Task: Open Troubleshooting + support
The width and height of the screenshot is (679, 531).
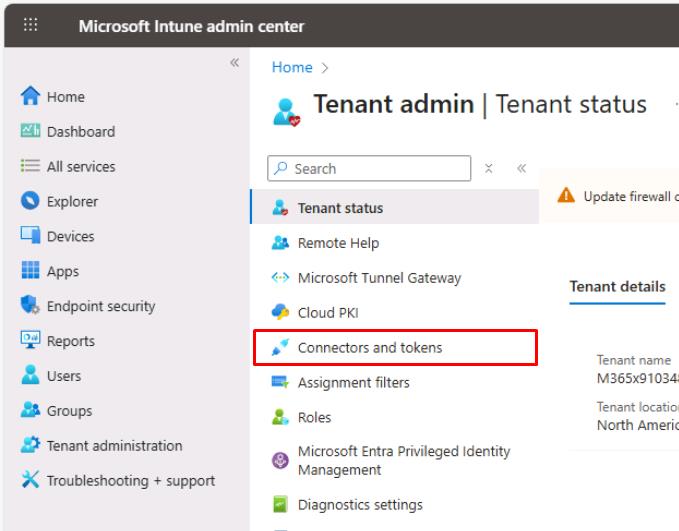Action: coord(130,481)
